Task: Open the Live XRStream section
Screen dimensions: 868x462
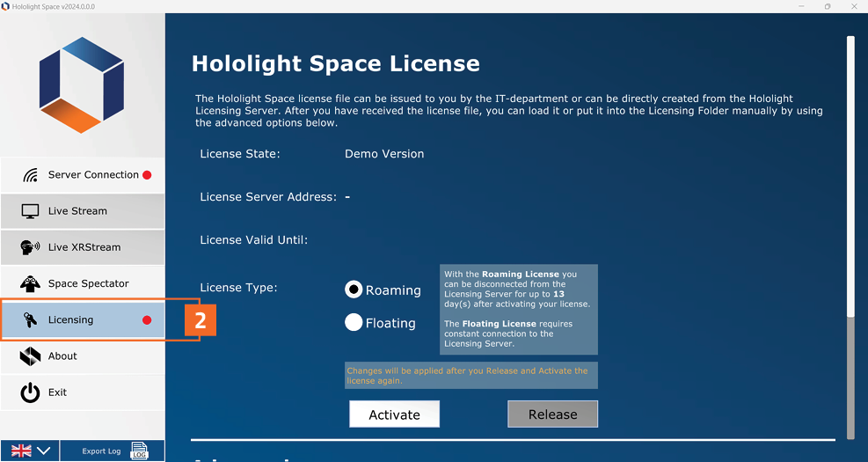Action: click(83, 247)
